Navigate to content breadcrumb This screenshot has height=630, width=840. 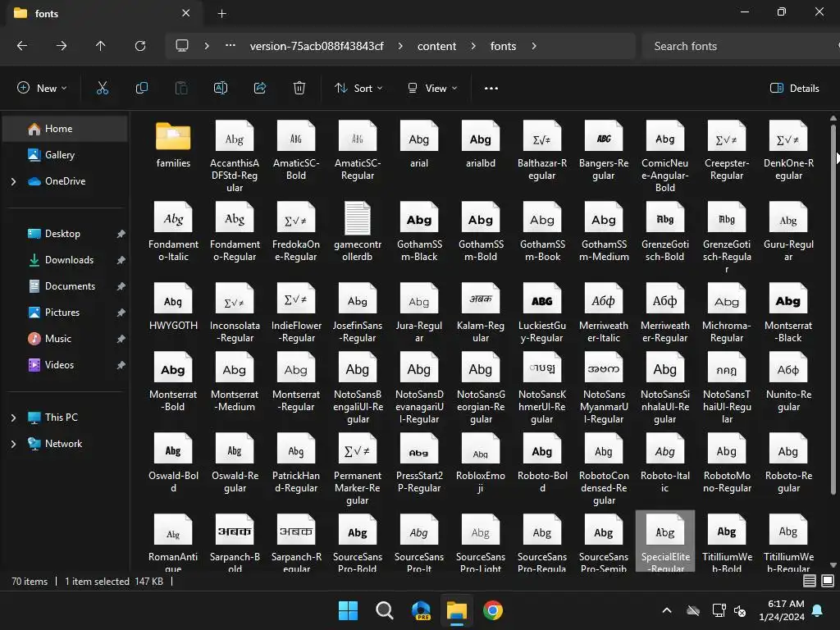coord(436,46)
